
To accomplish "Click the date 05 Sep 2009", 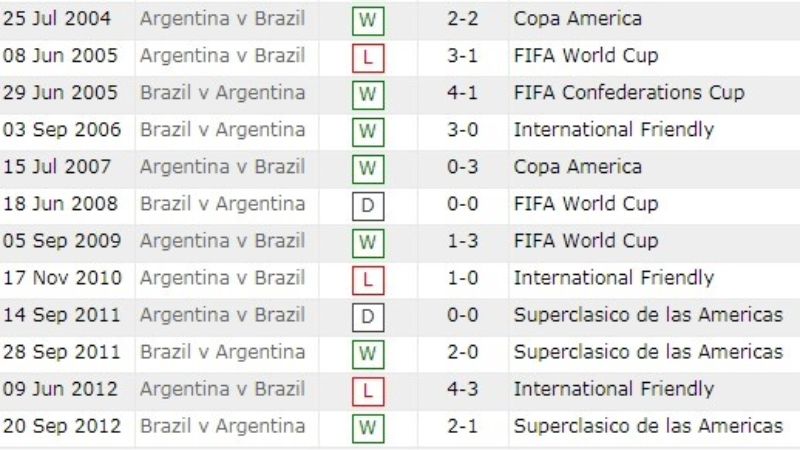I will 62,241.
